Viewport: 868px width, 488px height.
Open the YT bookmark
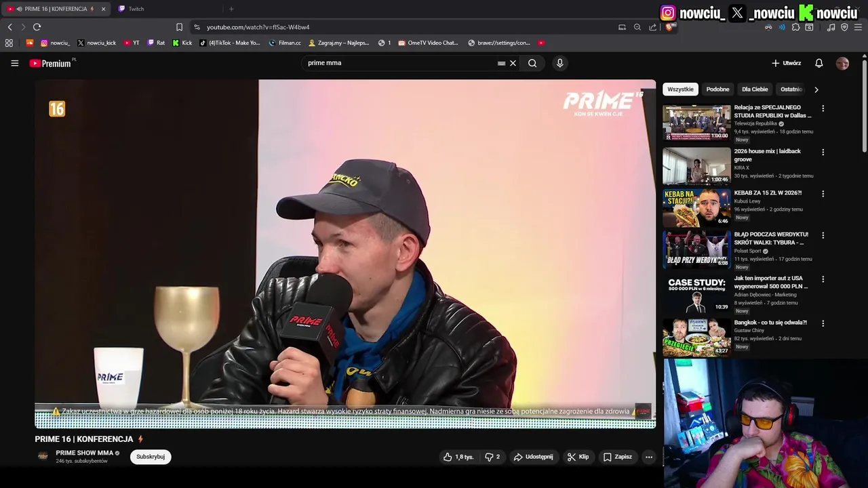(x=132, y=43)
